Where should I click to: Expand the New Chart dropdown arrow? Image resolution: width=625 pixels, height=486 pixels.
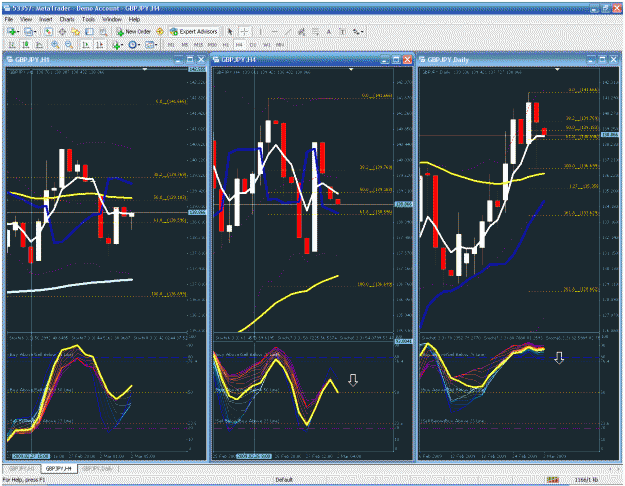18,32
